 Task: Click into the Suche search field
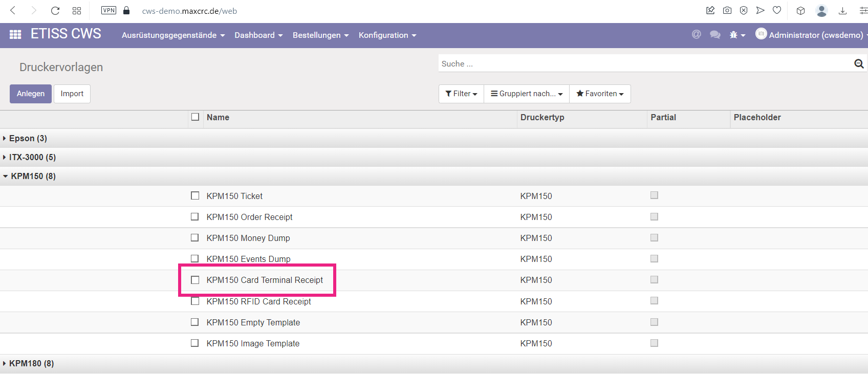click(x=645, y=63)
